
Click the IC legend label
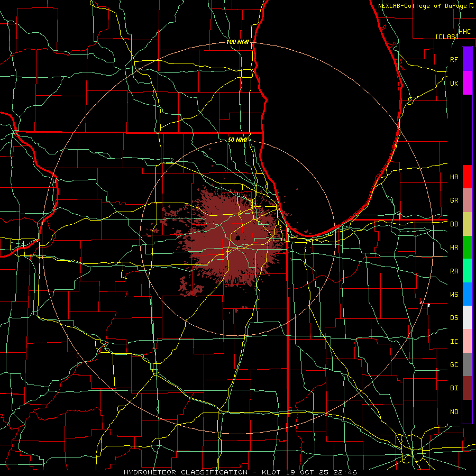(454, 342)
